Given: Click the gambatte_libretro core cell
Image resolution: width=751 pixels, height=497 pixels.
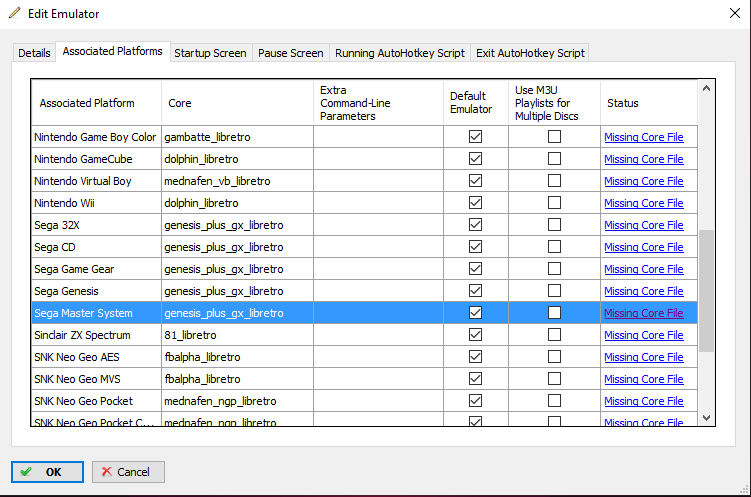Looking at the screenshot, I should [238, 136].
